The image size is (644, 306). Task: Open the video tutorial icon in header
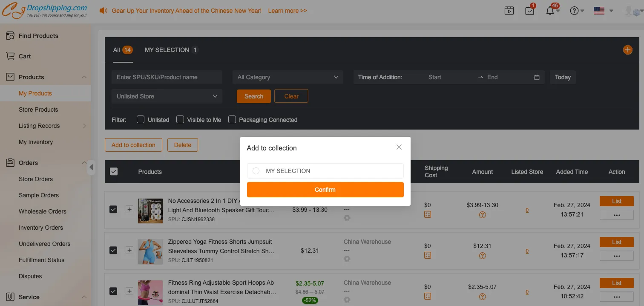point(509,11)
